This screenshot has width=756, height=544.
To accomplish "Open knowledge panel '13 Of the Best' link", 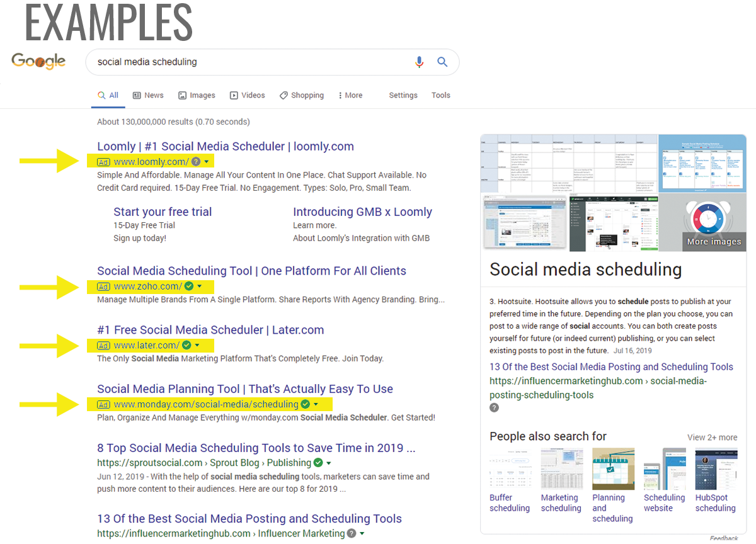I will (x=611, y=366).
